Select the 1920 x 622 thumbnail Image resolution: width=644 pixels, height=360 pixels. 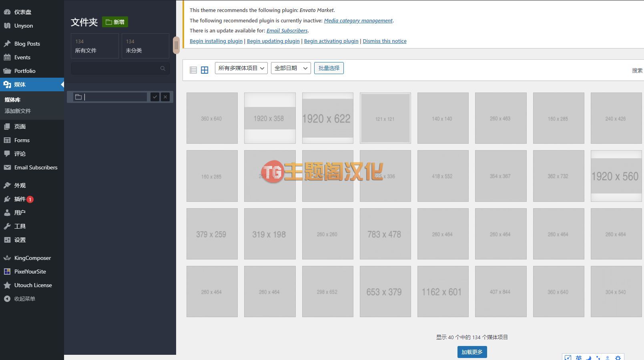point(328,118)
